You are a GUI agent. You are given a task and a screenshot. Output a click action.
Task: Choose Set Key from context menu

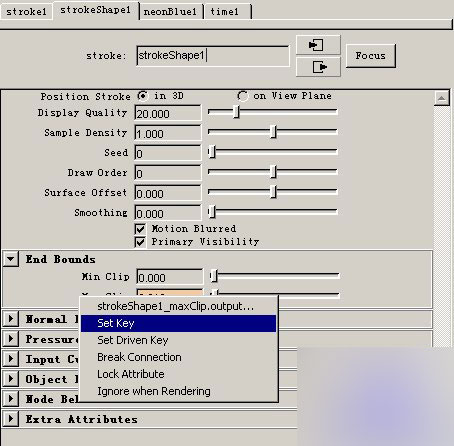[x=178, y=323]
